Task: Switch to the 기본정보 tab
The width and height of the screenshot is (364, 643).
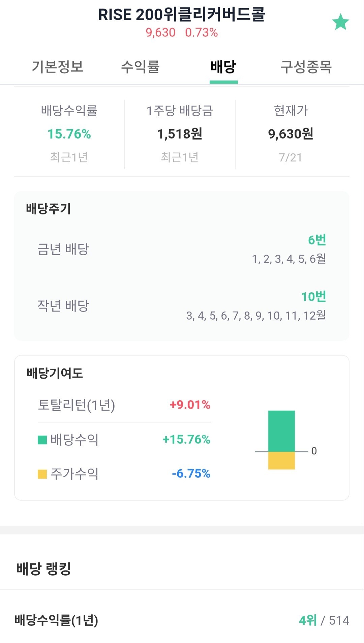Action: click(57, 67)
